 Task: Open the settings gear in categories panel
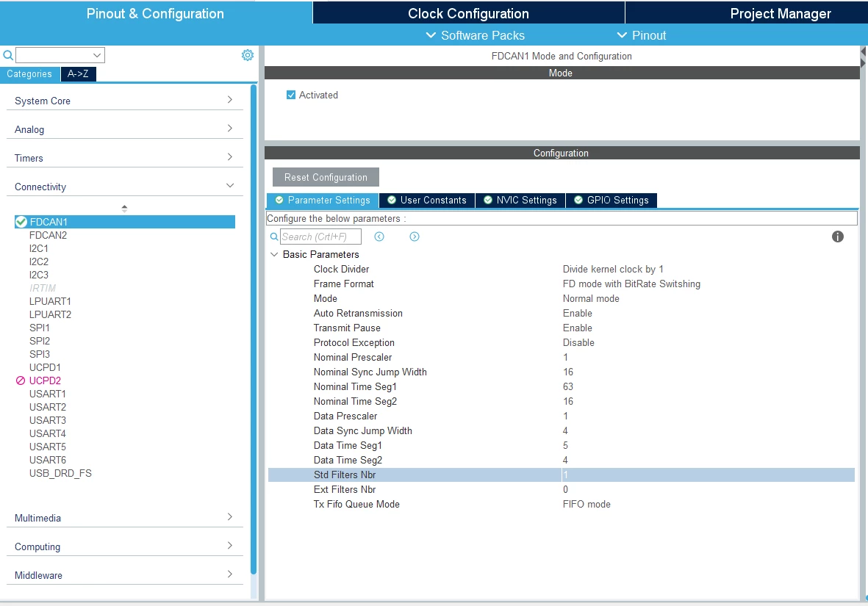(248, 55)
